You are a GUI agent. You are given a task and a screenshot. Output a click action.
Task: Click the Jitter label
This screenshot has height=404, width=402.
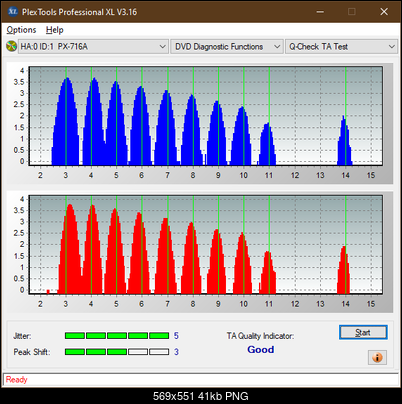(22, 336)
